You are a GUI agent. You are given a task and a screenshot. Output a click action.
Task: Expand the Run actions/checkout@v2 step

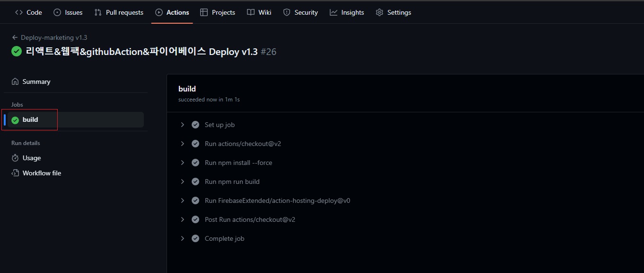[x=182, y=144]
